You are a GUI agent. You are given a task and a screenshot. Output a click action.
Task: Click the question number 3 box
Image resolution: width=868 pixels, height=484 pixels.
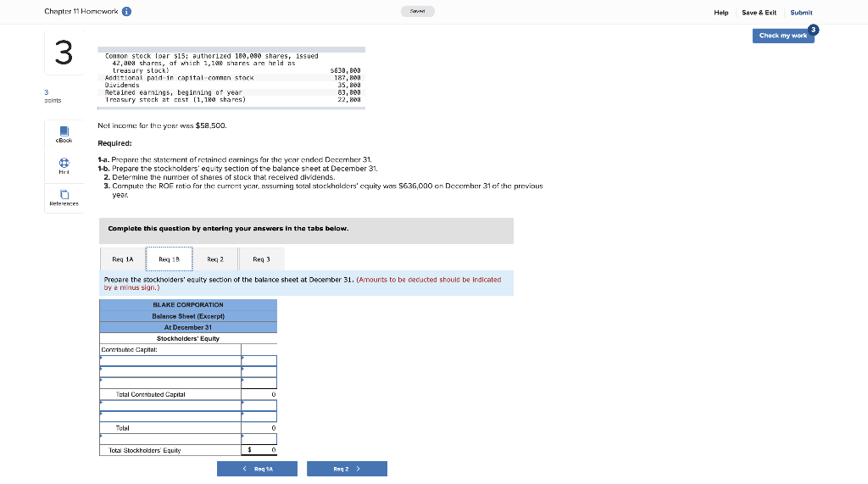click(64, 53)
